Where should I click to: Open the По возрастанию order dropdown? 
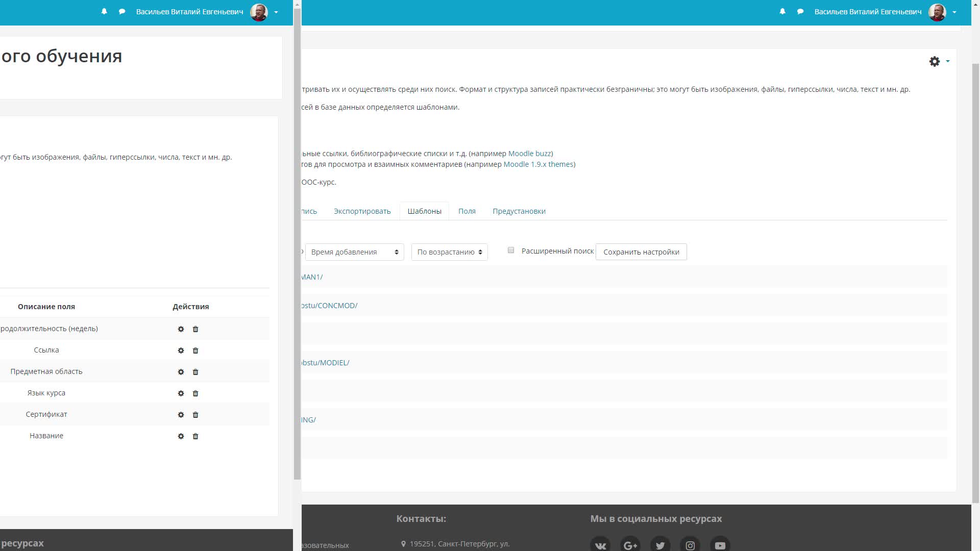(x=450, y=252)
